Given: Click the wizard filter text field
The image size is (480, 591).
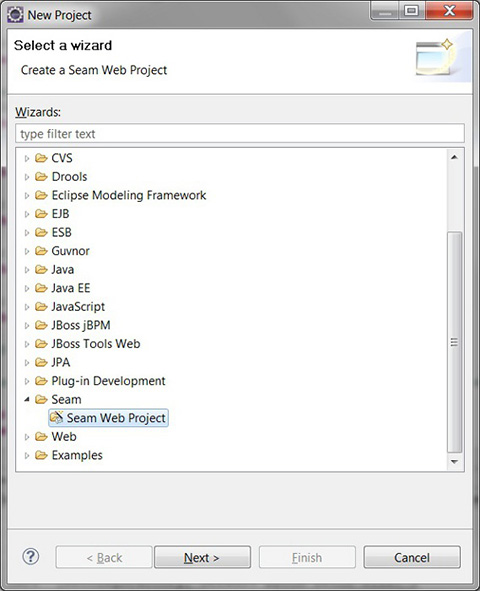Looking at the screenshot, I should tap(240, 133).
